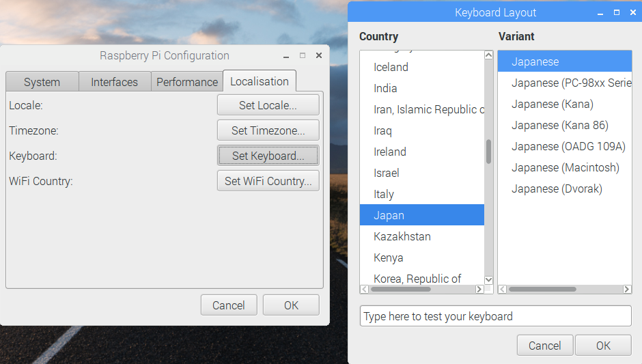This screenshot has width=642, height=364.
Task: Maximize the Keyboard Layout window
Action: [x=617, y=13]
